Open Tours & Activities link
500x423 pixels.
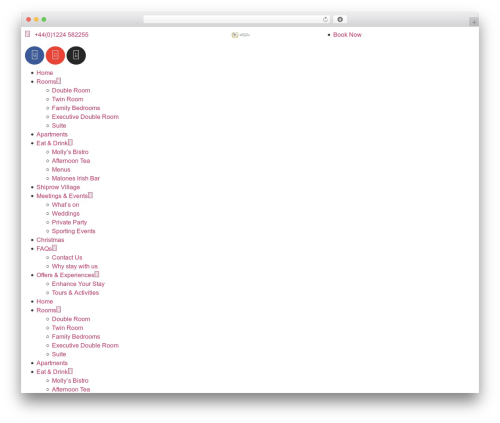coord(75,293)
